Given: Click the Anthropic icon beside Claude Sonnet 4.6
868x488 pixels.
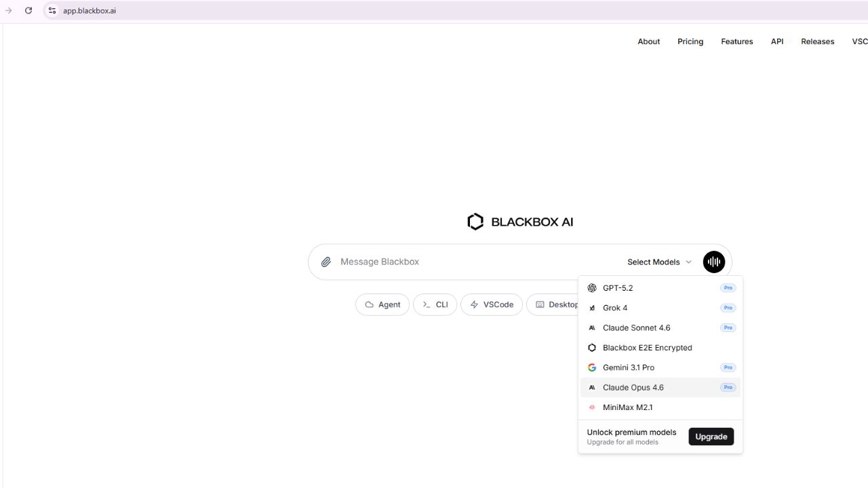Looking at the screenshot, I should point(592,327).
